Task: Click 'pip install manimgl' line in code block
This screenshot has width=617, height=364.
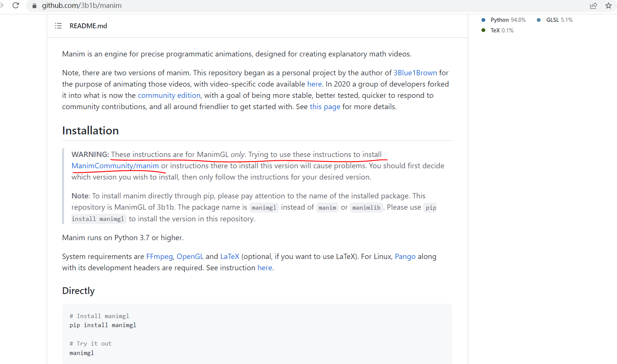Action: click(x=103, y=325)
